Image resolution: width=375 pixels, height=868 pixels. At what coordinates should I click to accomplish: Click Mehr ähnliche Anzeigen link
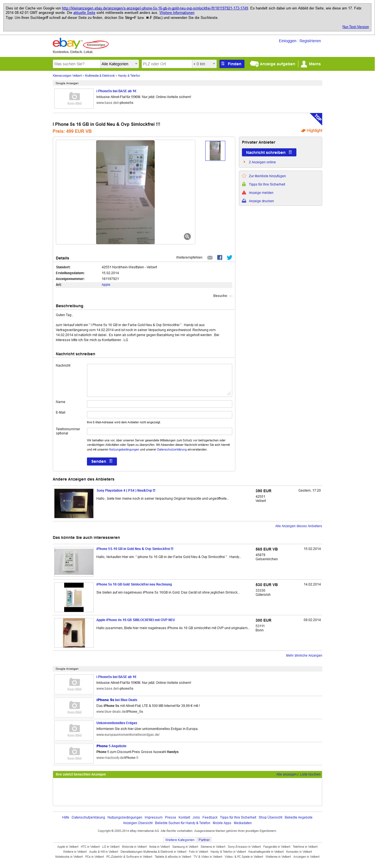(x=304, y=656)
